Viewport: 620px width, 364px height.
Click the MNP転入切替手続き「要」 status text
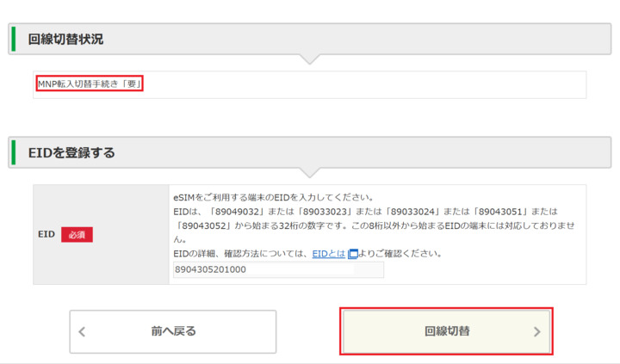(89, 84)
